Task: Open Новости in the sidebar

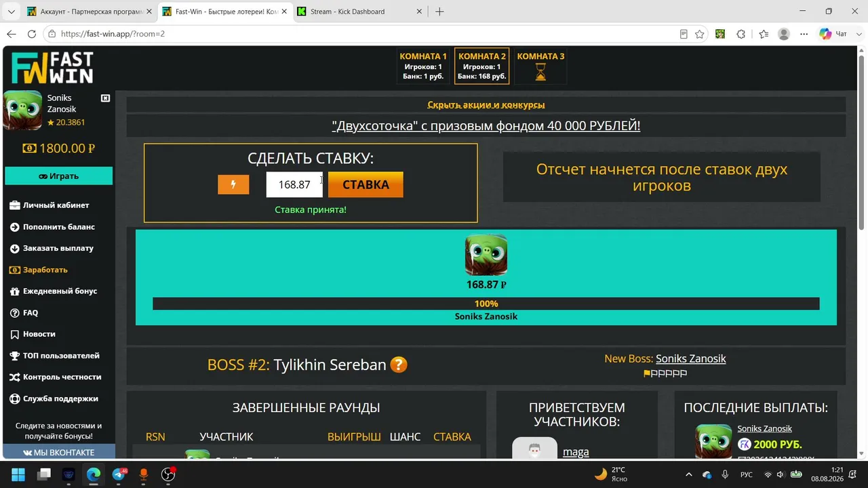Action: (x=33, y=334)
